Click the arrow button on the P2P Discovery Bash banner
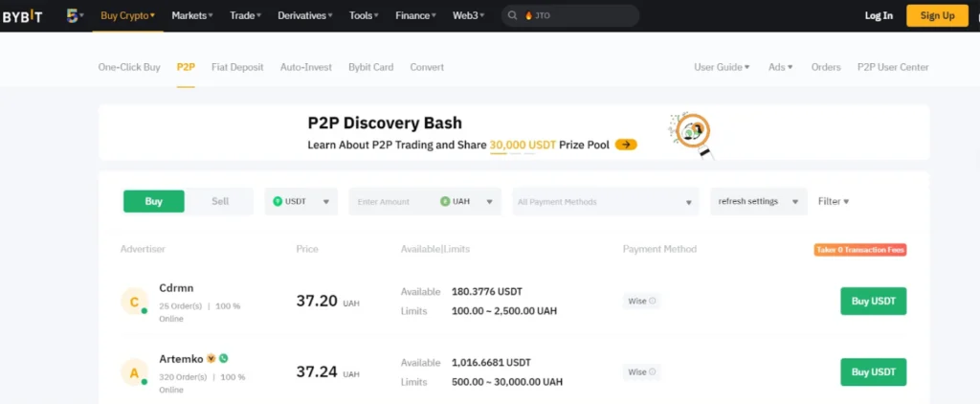980x404 pixels. pyautogui.click(x=626, y=145)
